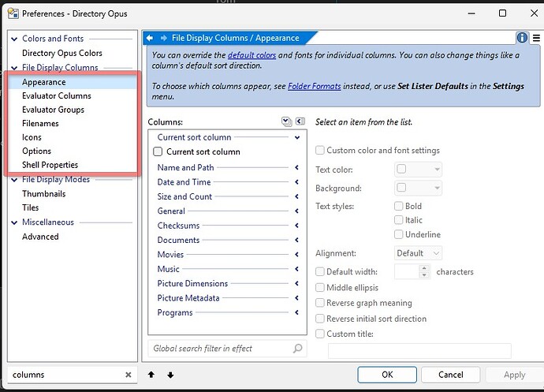Viewport: 544px width, 392px height.
Task: Toggle the Underline text style checkbox
Action: (x=399, y=234)
